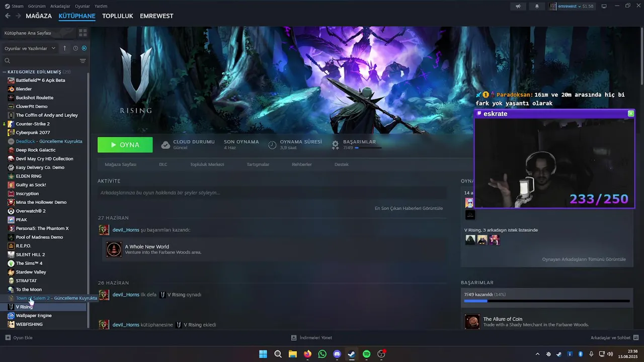Open the Topluluk Merkezi tab
The height and width of the screenshot is (362, 644).
click(207, 164)
